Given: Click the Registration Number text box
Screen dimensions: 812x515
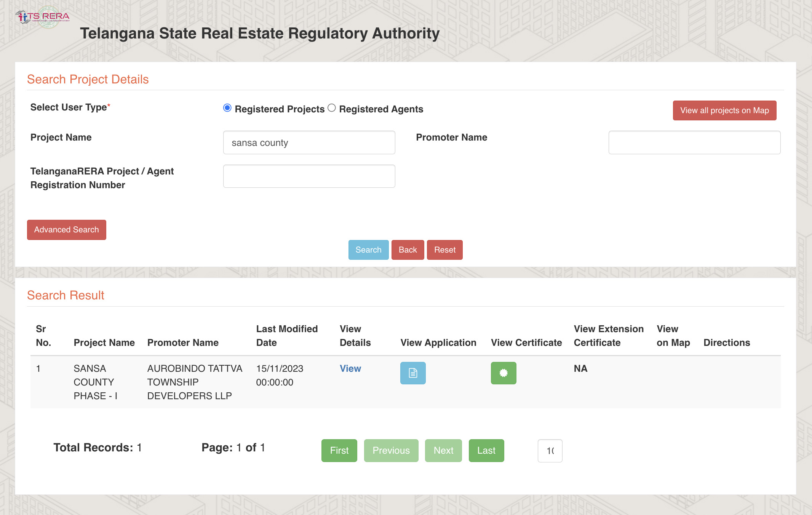Looking at the screenshot, I should pos(309,176).
